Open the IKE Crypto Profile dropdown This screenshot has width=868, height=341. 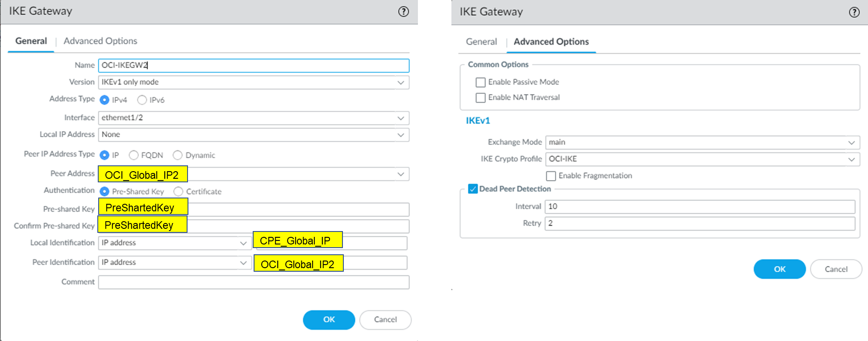point(703,159)
